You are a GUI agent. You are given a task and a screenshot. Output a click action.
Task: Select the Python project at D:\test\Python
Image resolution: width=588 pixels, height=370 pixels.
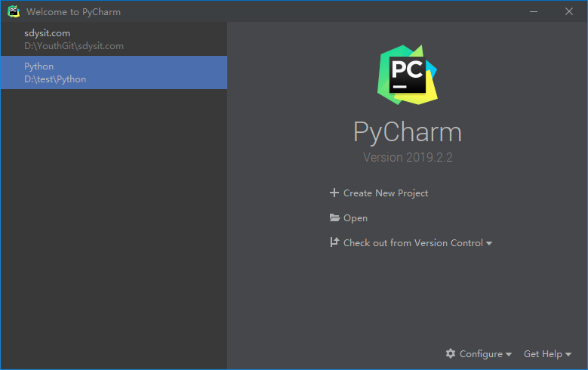(114, 72)
